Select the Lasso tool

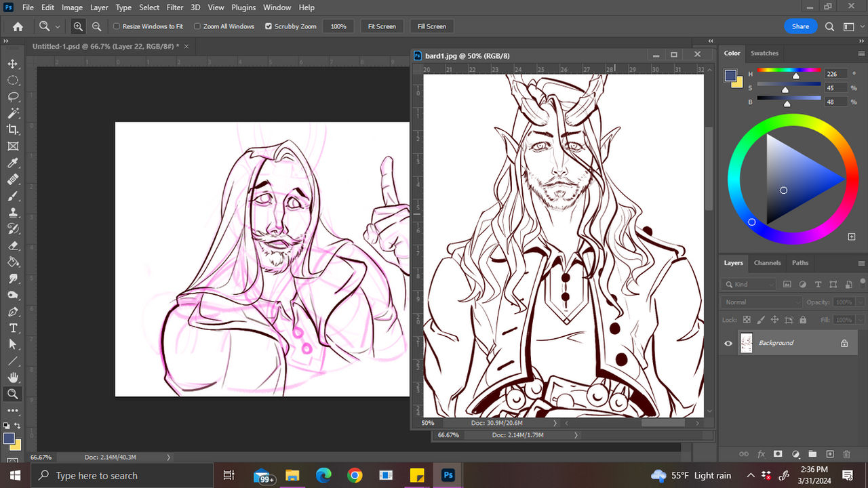(14, 97)
